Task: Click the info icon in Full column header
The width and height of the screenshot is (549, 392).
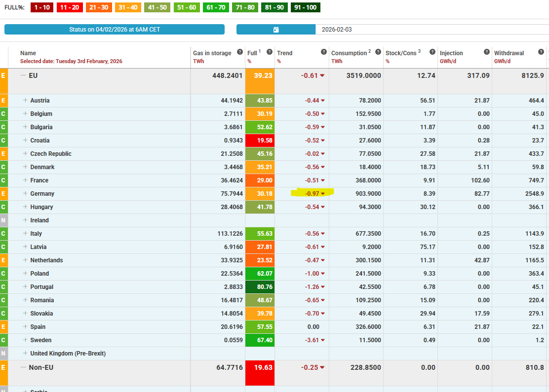Action: (x=269, y=52)
